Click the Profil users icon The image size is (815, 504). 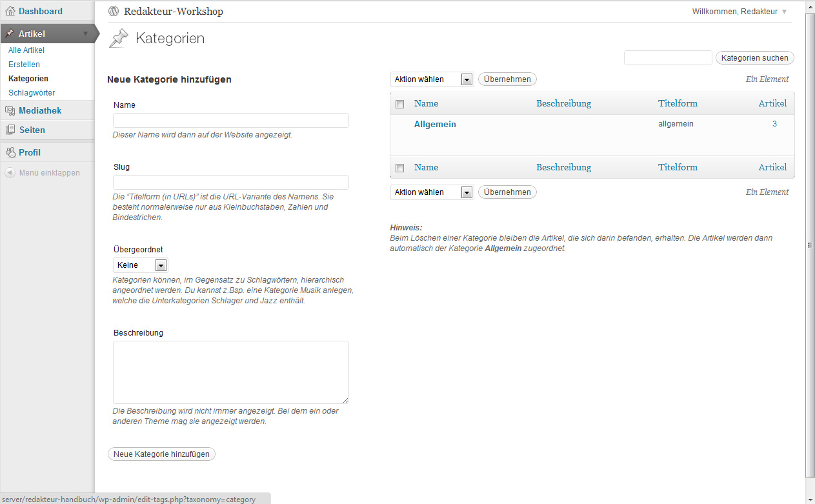coord(10,153)
